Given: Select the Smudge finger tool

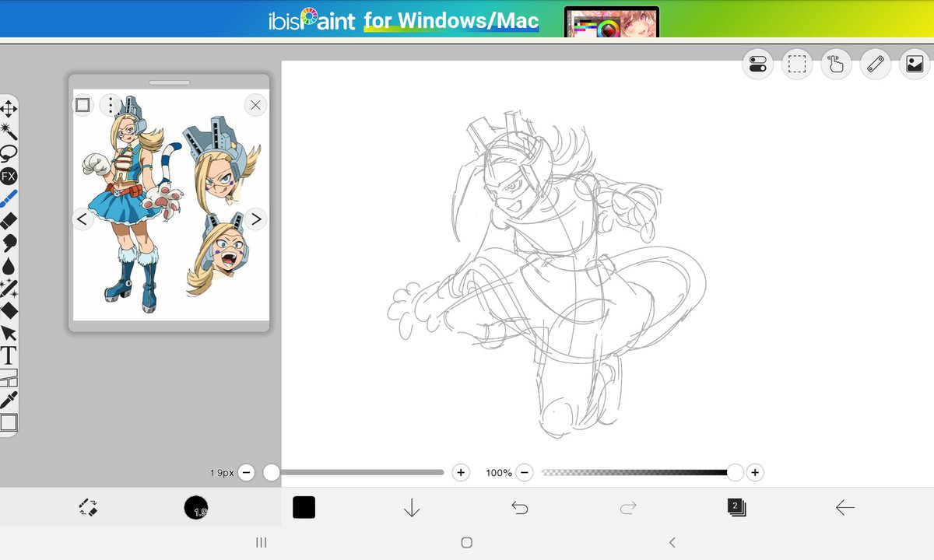Looking at the screenshot, I should 8,244.
